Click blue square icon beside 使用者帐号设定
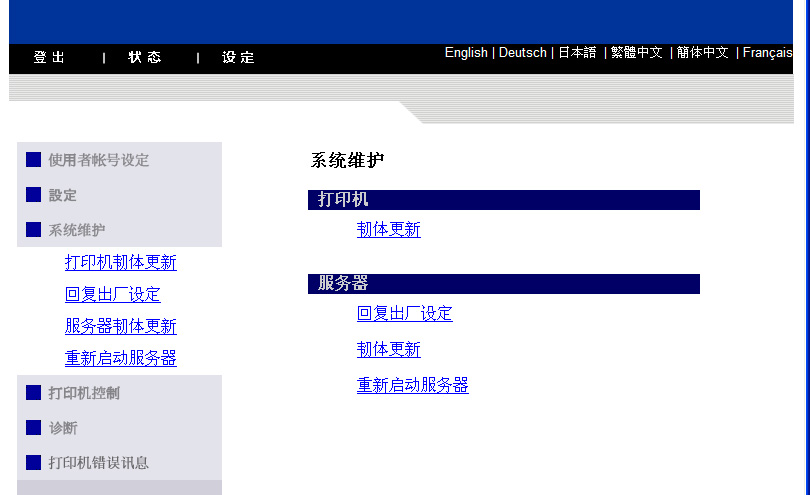This screenshot has width=810, height=495. tap(34, 159)
